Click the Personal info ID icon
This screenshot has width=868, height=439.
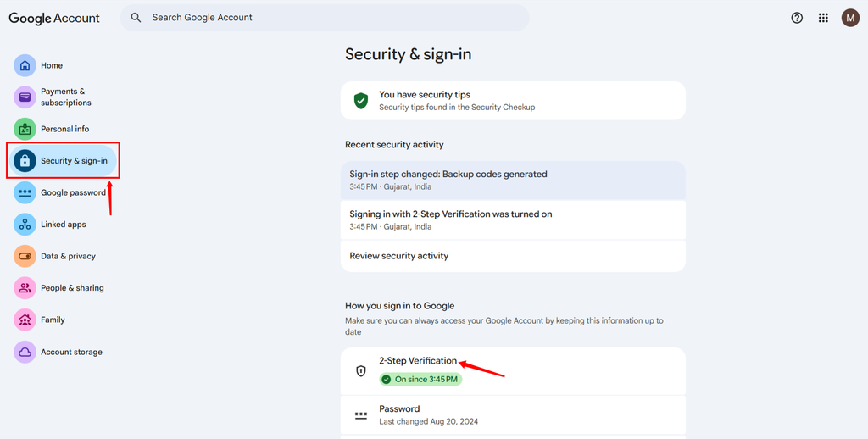[x=25, y=129]
